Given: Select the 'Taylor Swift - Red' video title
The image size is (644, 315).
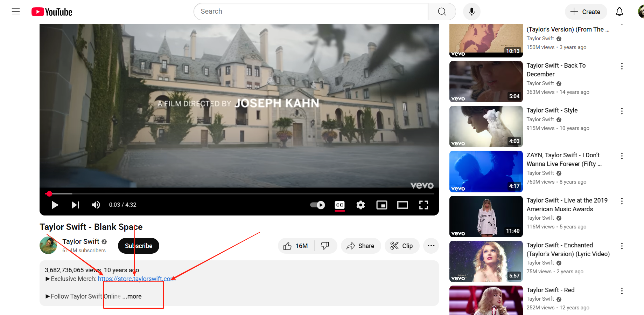Looking at the screenshot, I should [x=551, y=290].
